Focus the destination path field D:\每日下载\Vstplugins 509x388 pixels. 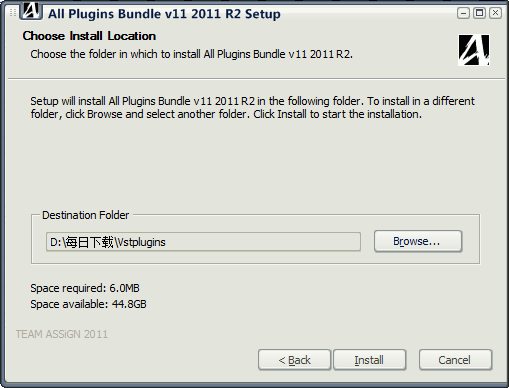(203, 242)
